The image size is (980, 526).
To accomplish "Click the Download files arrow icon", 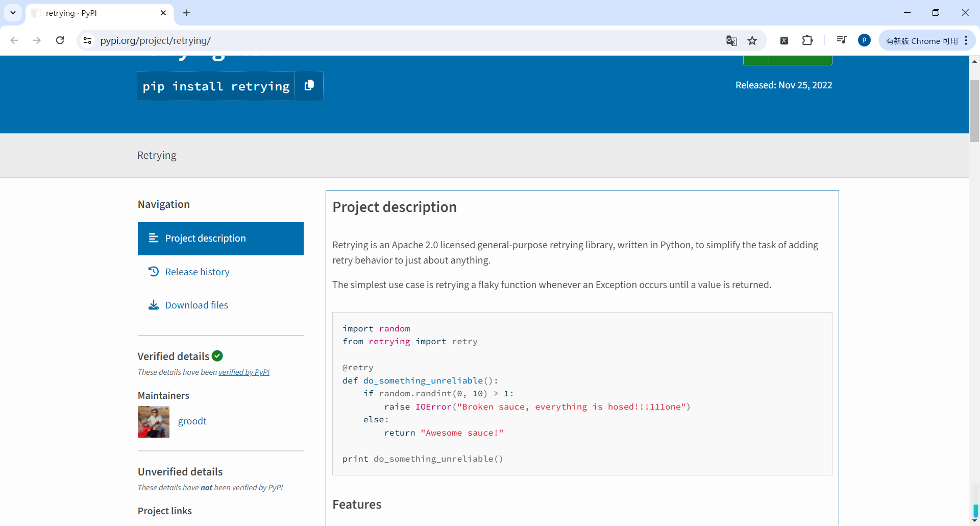I will (x=154, y=305).
